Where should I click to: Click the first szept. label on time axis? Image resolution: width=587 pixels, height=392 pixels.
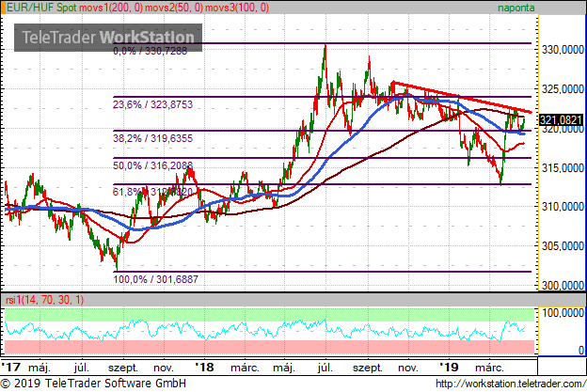123,368
